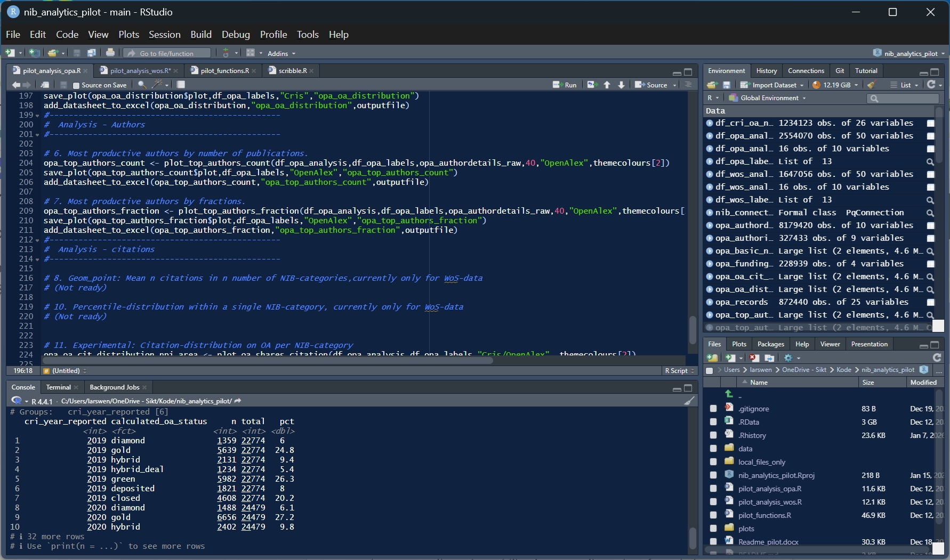This screenshot has height=560, width=950.
Task: Click the Run button in the editor toolbar
Action: click(x=565, y=85)
